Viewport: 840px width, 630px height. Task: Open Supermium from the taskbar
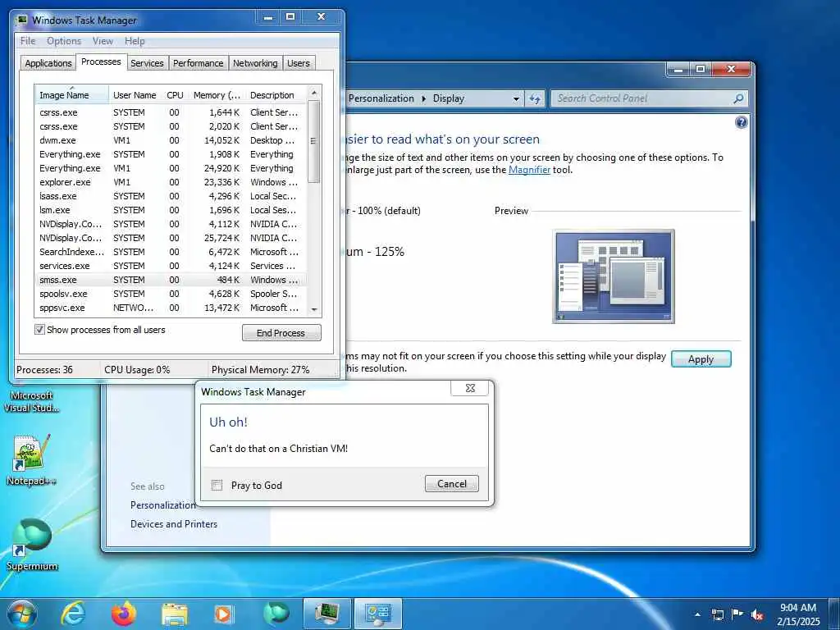(x=276, y=614)
